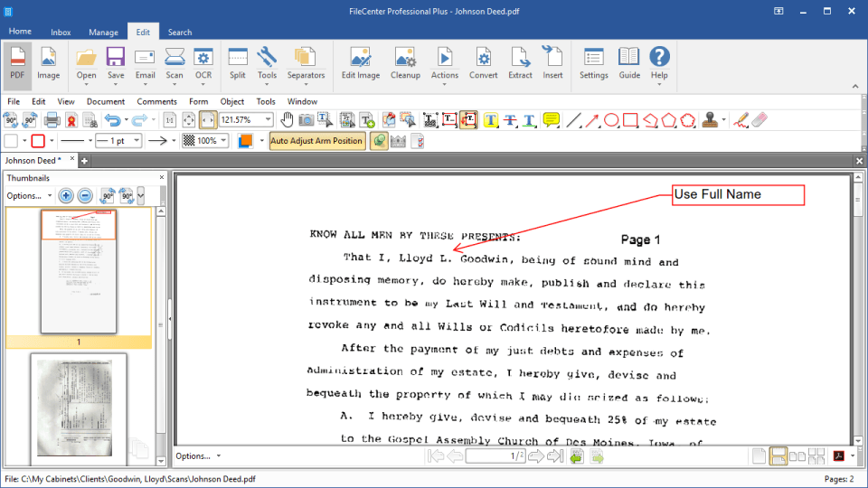Select the Eraser tool
This screenshot has width=868, height=488.
point(759,119)
